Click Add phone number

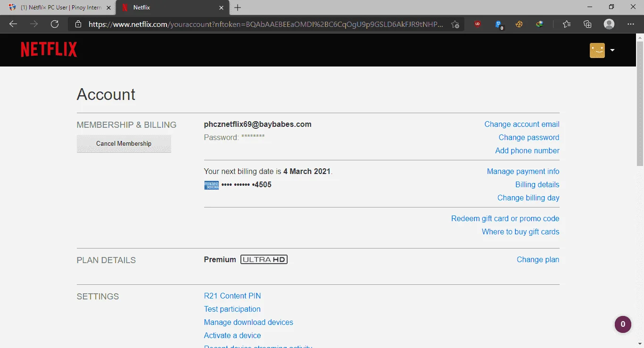[x=528, y=151]
